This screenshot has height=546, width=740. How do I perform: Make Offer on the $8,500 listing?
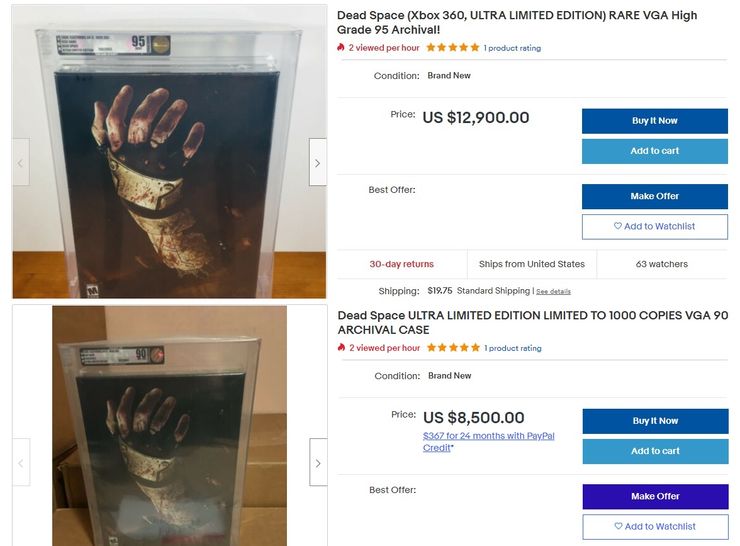pyautogui.click(x=654, y=496)
